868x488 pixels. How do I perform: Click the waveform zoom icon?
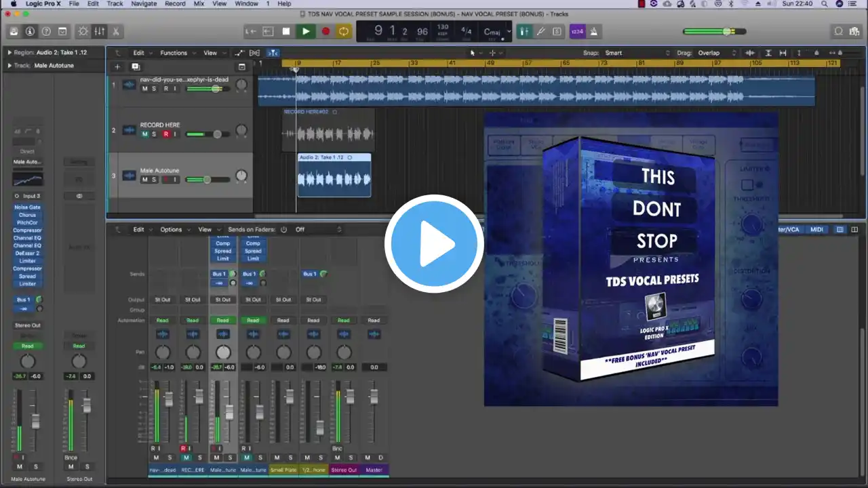click(750, 53)
